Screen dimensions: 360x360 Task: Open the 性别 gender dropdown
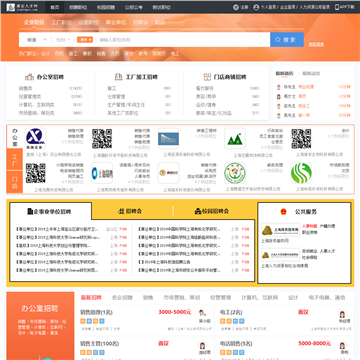(63, 40)
